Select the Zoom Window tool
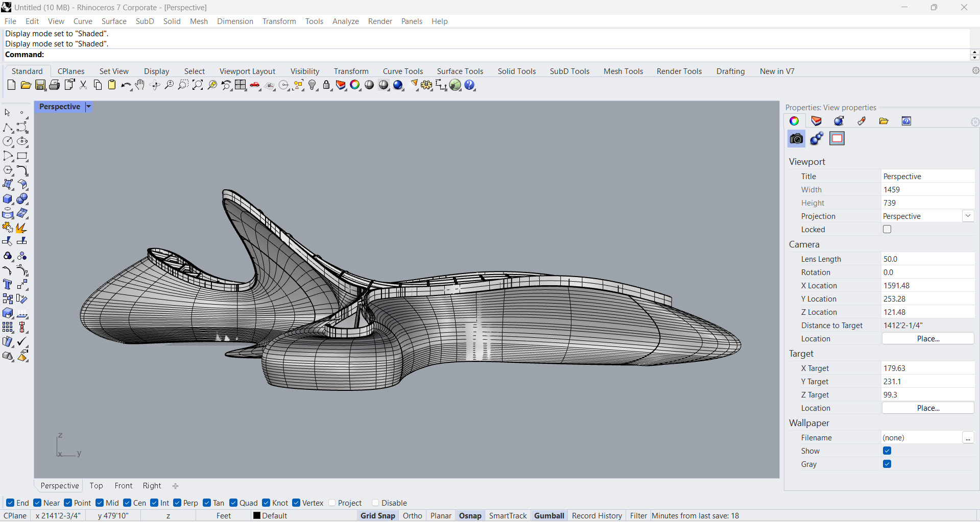Image resolution: width=980 pixels, height=522 pixels. (183, 85)
